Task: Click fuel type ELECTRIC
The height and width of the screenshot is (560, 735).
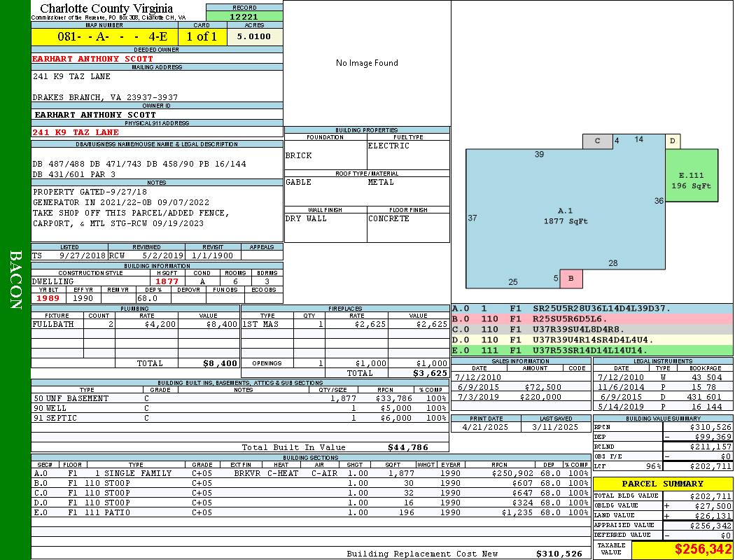Action: (x=388, y=146)
